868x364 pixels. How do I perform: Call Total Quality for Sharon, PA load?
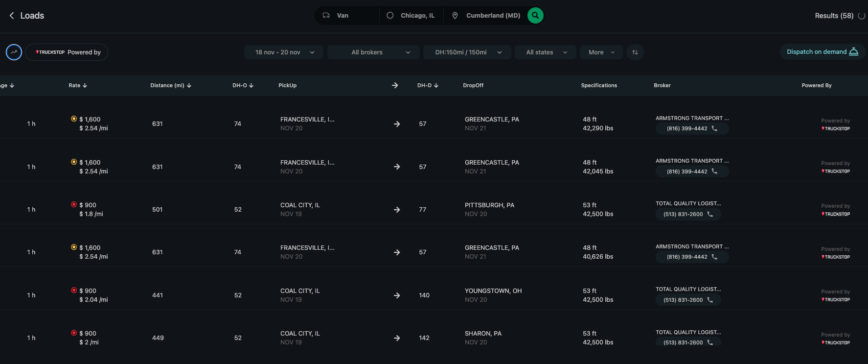[x=688, y=342]
